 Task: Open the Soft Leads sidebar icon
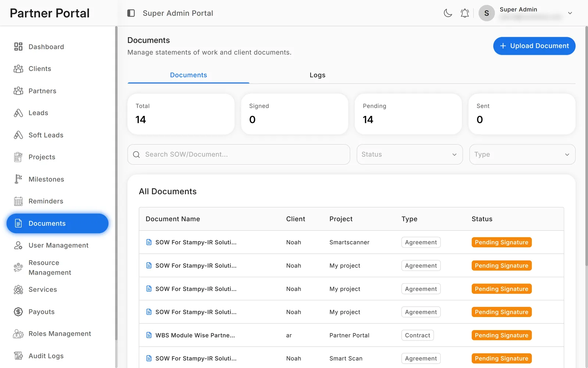[18, 135]
